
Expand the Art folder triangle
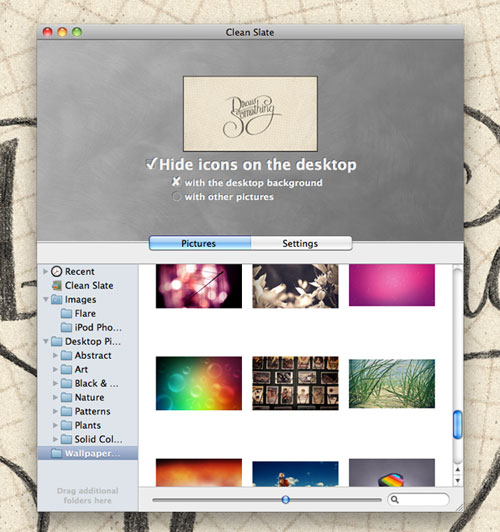tap(55, 369)
